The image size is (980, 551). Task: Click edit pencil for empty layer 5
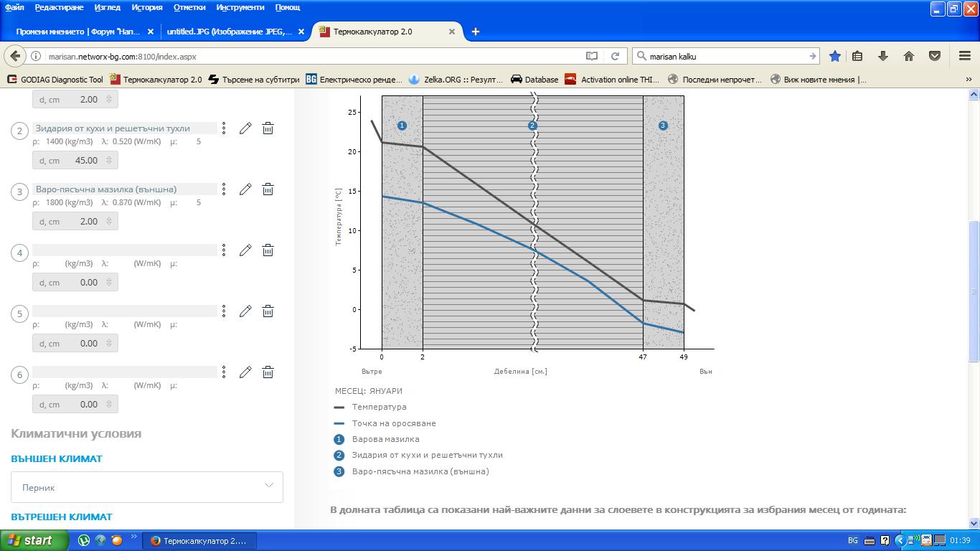(245, 311)
